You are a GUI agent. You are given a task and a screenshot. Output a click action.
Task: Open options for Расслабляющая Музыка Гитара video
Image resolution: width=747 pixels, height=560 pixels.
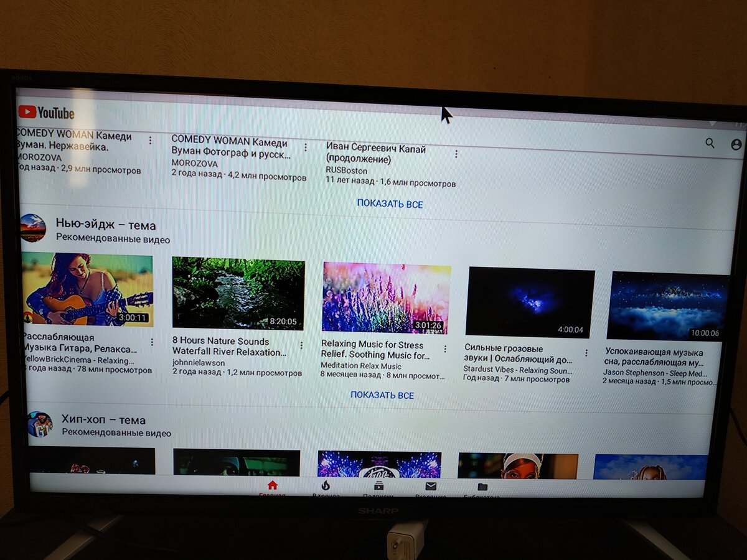pos(151,342)
